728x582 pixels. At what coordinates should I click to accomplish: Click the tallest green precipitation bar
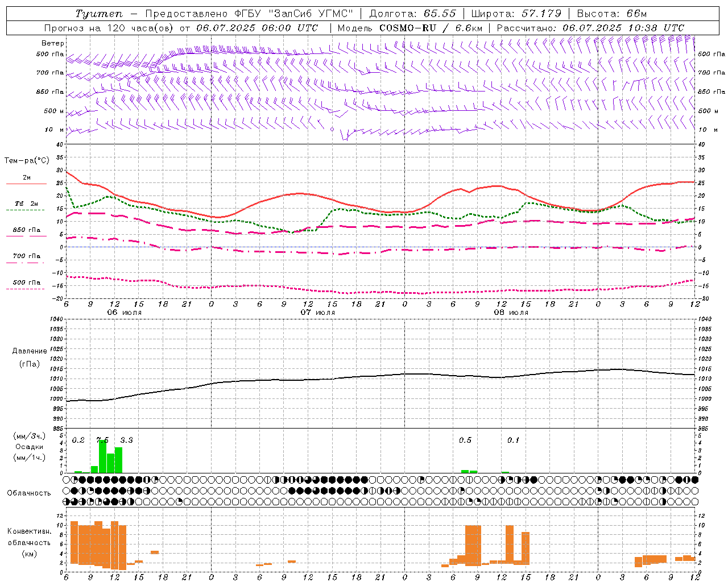click(x=102, y=456)
